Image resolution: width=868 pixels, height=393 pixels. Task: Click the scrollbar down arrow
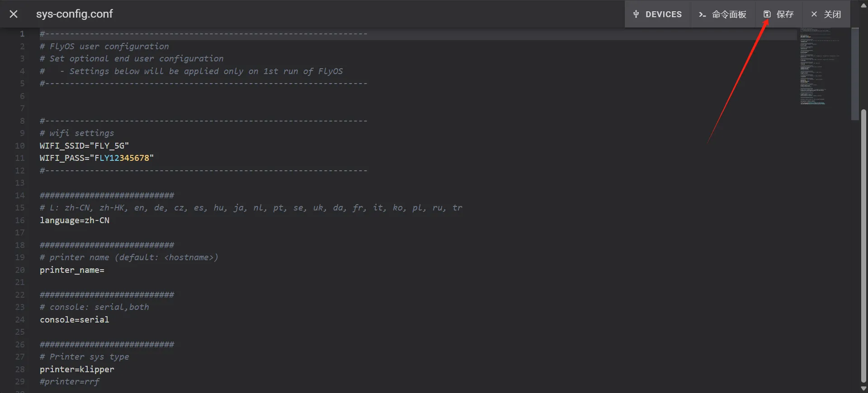click(x=863, y=388)
